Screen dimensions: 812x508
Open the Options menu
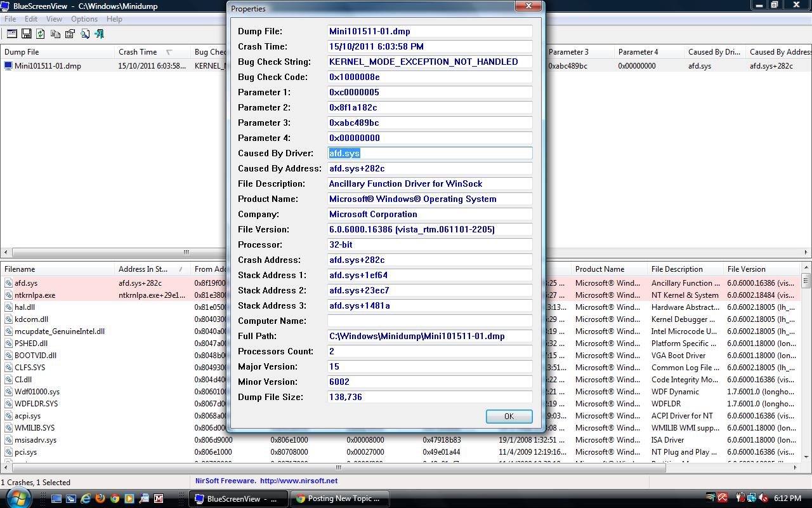click(84, 19)
